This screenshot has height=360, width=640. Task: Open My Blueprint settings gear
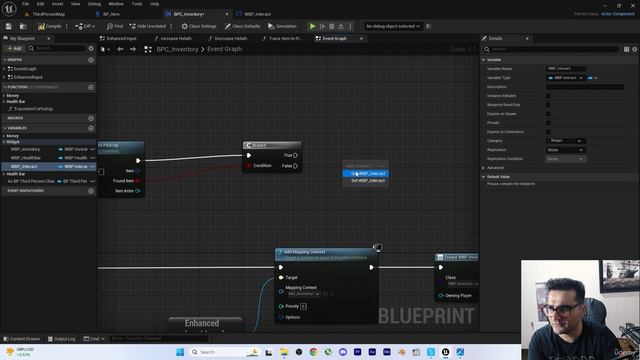(91, 48)
